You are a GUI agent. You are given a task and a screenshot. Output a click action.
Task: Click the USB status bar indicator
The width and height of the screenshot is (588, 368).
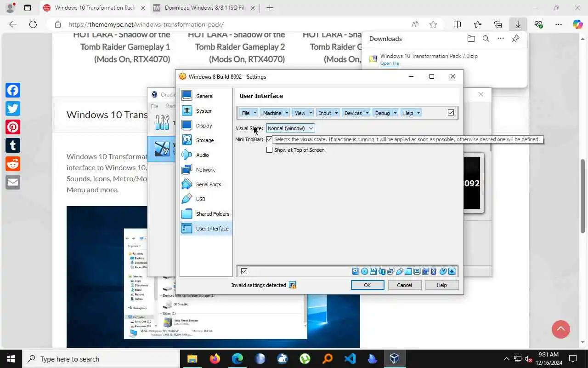pyautogui.click(x=400, y=271)
